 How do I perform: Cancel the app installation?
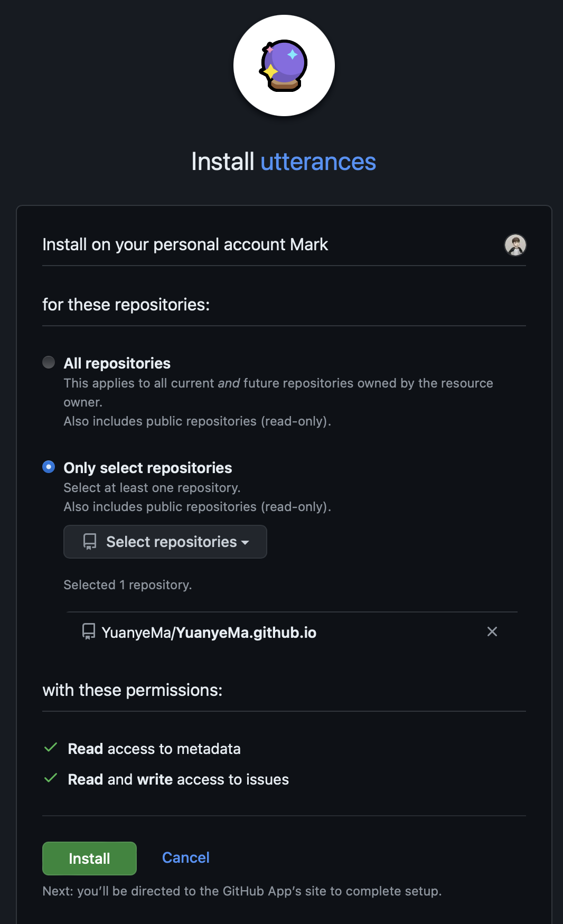(x=186, y=857)
